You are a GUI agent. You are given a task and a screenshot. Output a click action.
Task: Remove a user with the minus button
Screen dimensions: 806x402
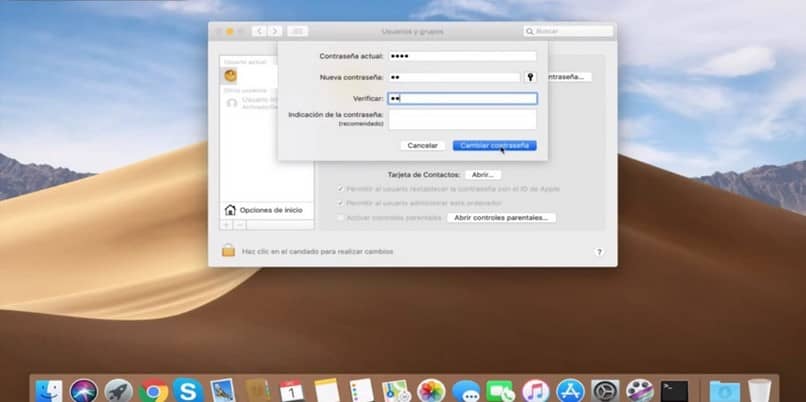tap(240, 225)
